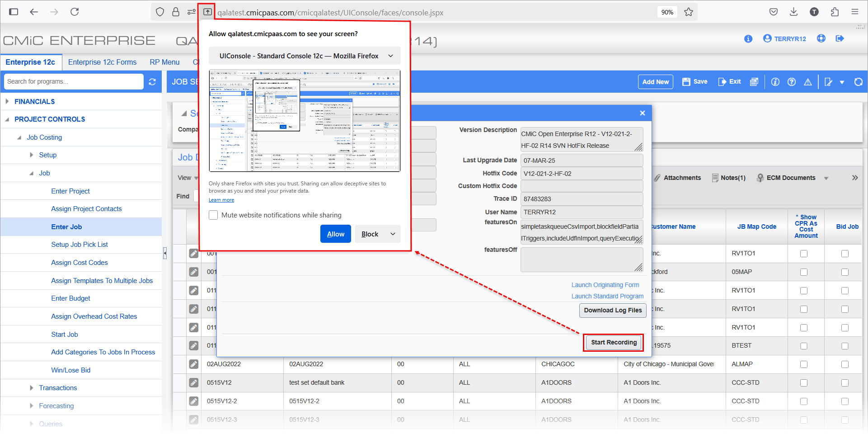Open the circular refresh icon in toolbar
868x434 pixels.
click(x=858, y=82)
